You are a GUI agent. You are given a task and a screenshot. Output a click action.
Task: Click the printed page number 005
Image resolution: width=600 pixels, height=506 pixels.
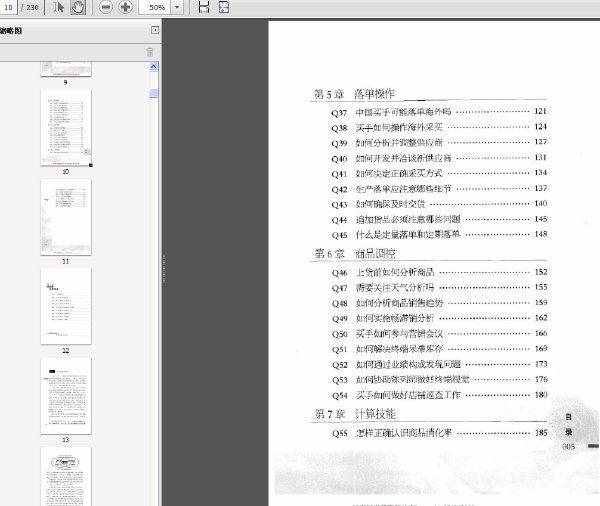pos(569,446)
